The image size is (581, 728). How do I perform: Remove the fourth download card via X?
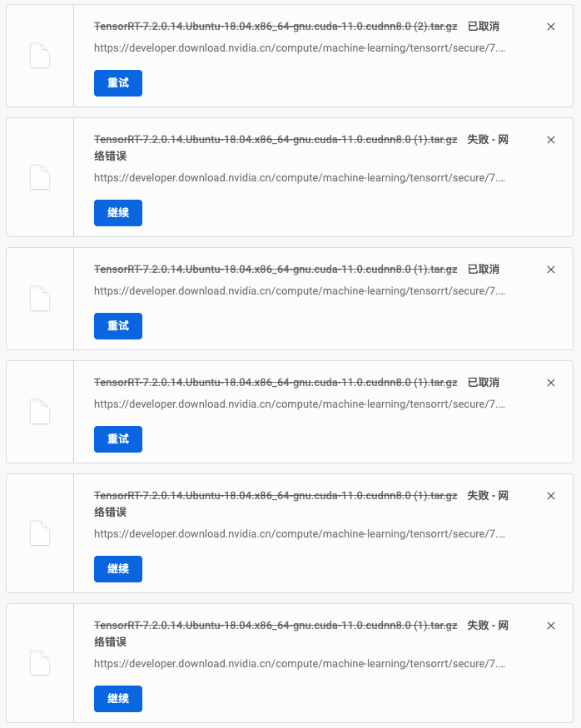pos(551,383)
